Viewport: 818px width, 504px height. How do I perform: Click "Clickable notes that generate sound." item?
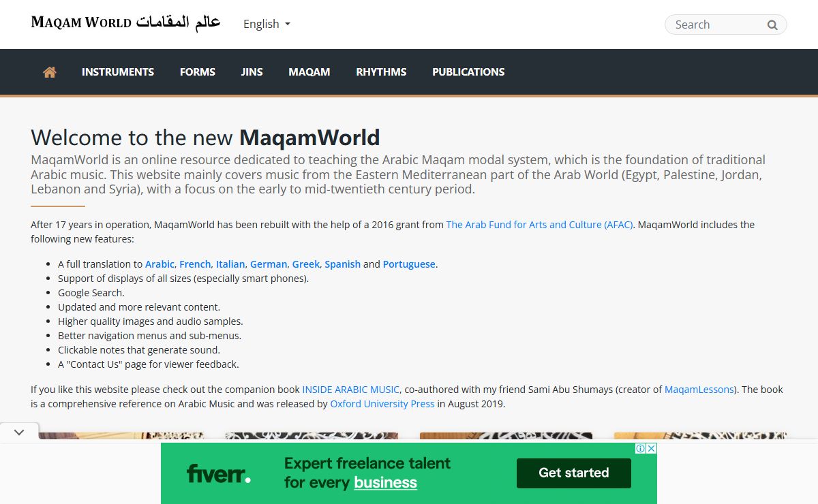tap(139, 350)
